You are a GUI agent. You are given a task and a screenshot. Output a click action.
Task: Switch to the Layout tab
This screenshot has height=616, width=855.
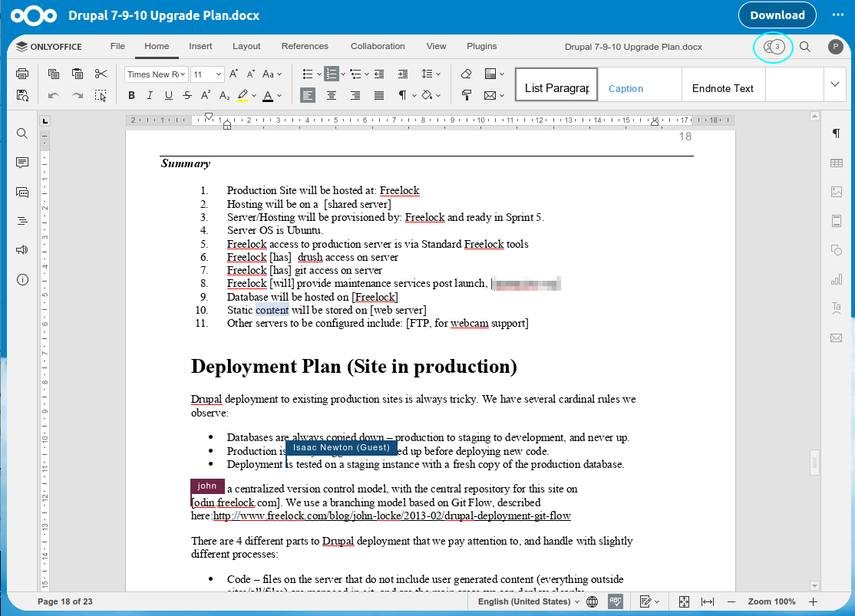click(x=246, y=46)
